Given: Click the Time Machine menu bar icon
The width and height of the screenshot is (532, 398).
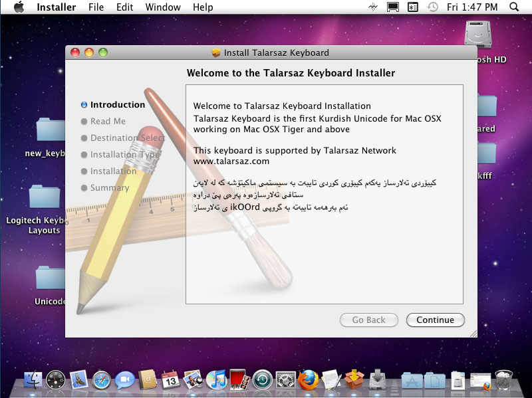Looking at the screenshot, I should coord(432,7).
